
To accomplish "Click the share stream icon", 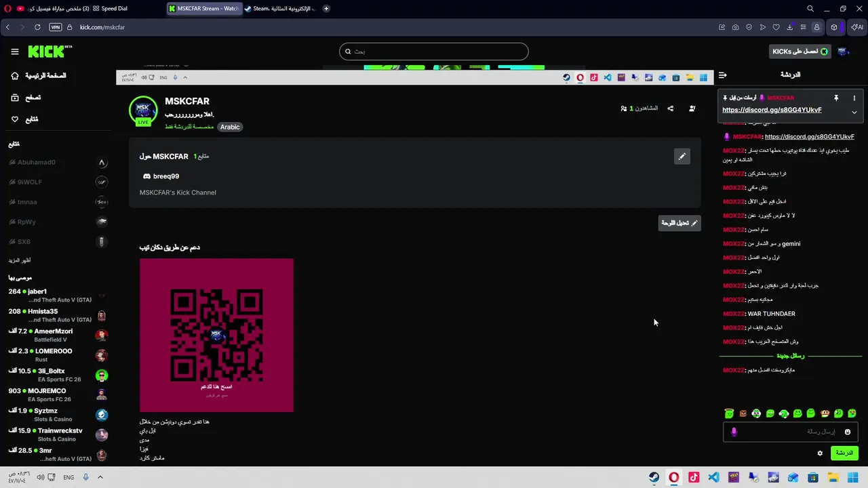I will tap(671, 108).
